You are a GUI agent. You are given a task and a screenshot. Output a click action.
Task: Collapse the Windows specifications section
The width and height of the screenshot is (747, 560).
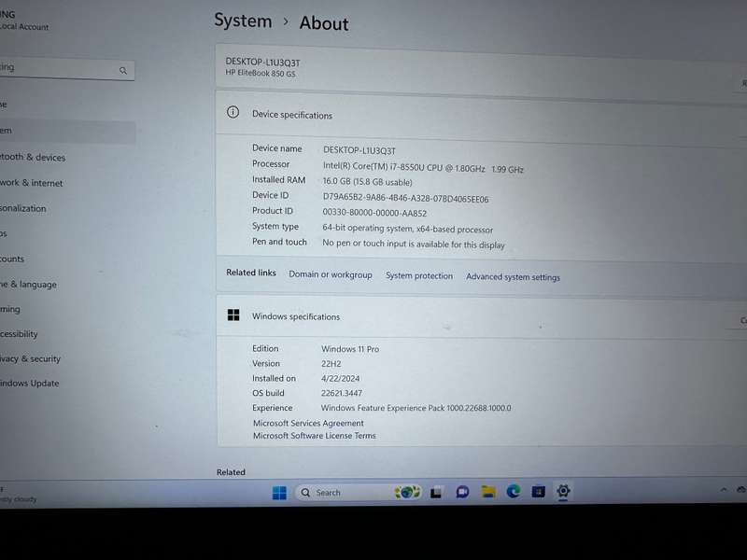coord(481,317)
